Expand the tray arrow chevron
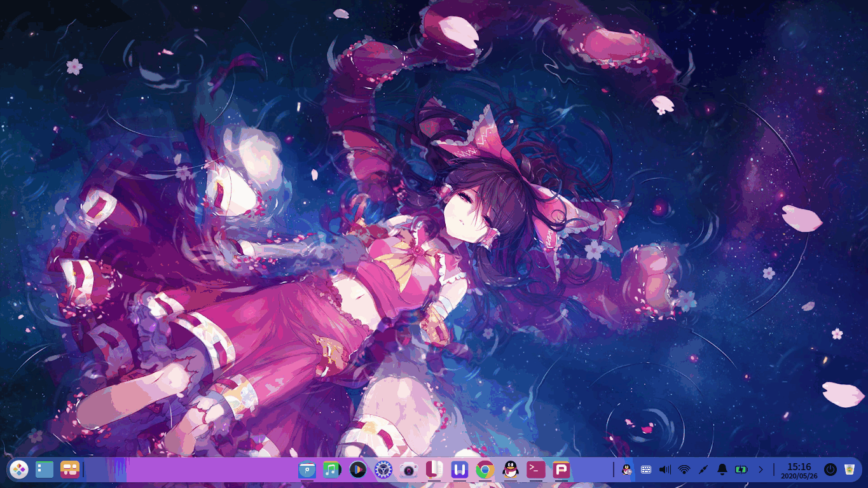This screenshot has width=868, height=488. 761,470
